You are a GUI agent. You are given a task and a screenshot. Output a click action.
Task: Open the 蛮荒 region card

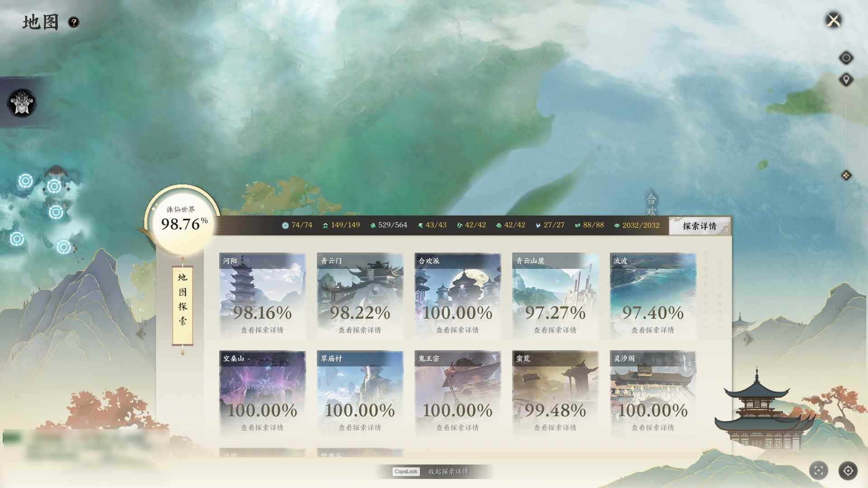tap(555, 393)
